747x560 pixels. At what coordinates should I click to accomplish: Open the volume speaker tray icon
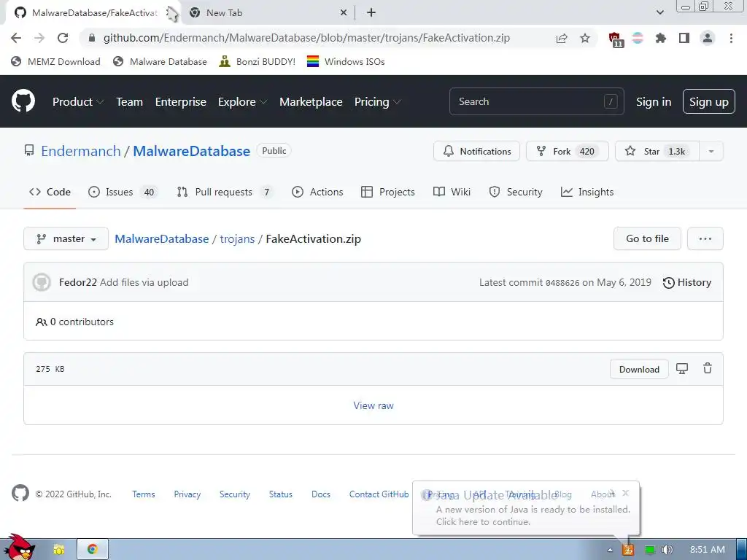coord(667,550)
